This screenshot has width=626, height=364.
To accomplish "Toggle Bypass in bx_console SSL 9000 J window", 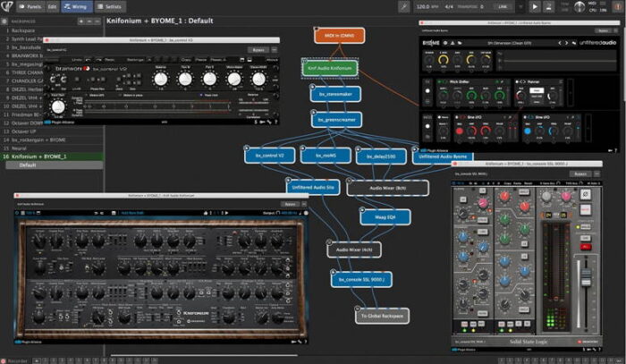I will [x=579, y=174].
